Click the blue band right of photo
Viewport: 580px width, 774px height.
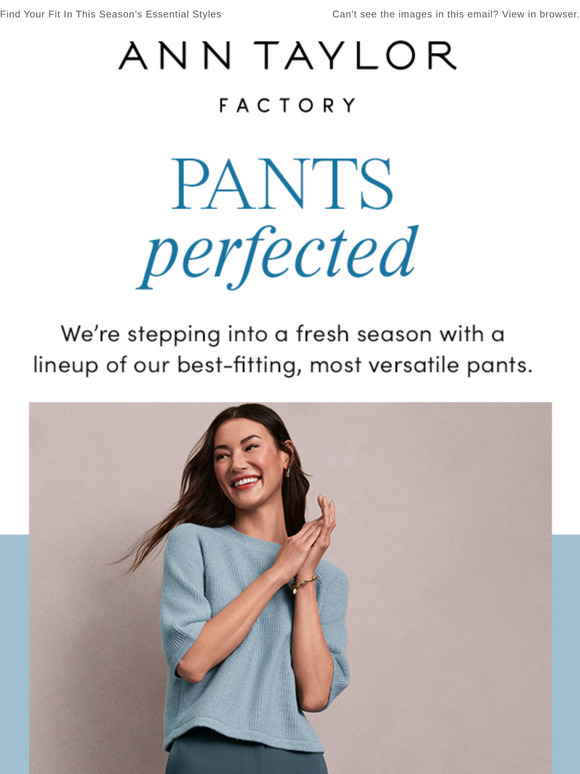566,654
